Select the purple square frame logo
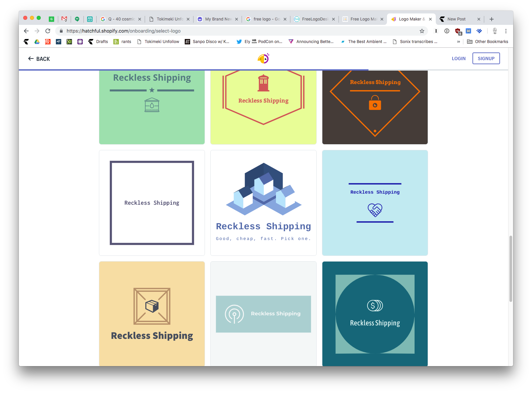Image resolution: width=532 pixels, height=393 pixels. 152,203
